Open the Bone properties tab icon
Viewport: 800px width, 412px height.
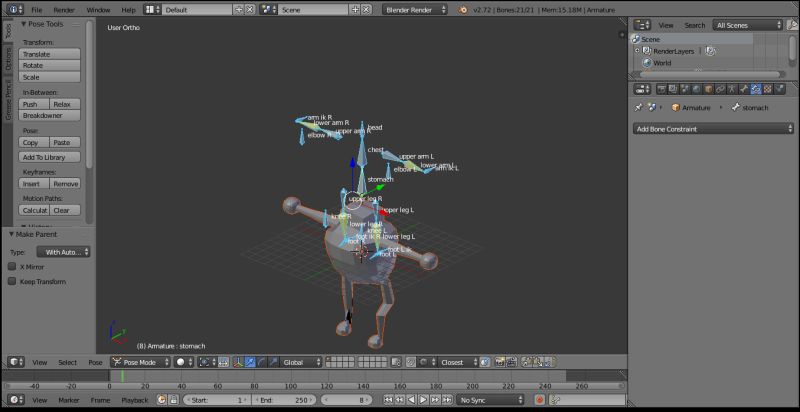[744, 89]
